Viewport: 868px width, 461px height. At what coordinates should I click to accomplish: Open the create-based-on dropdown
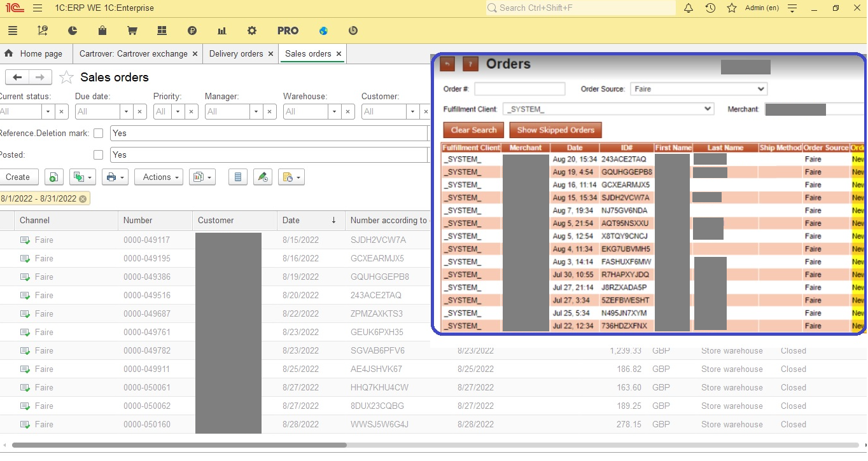tap(83, 177)
